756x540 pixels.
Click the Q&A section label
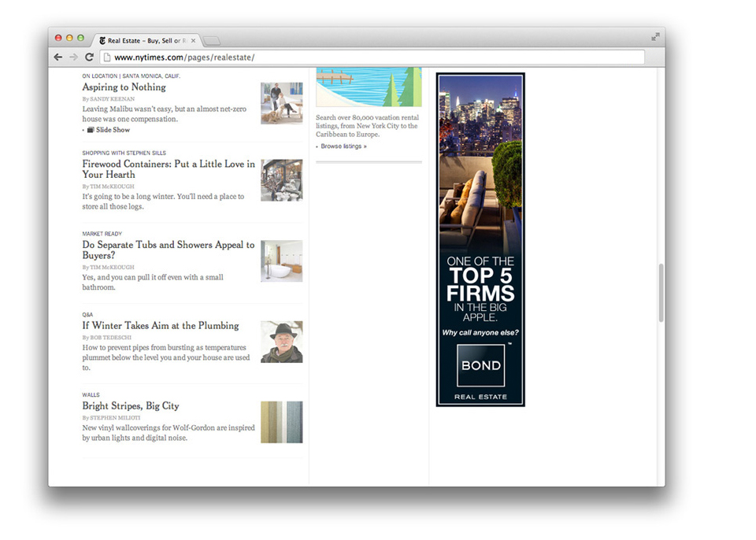click(x=87, y=314)
